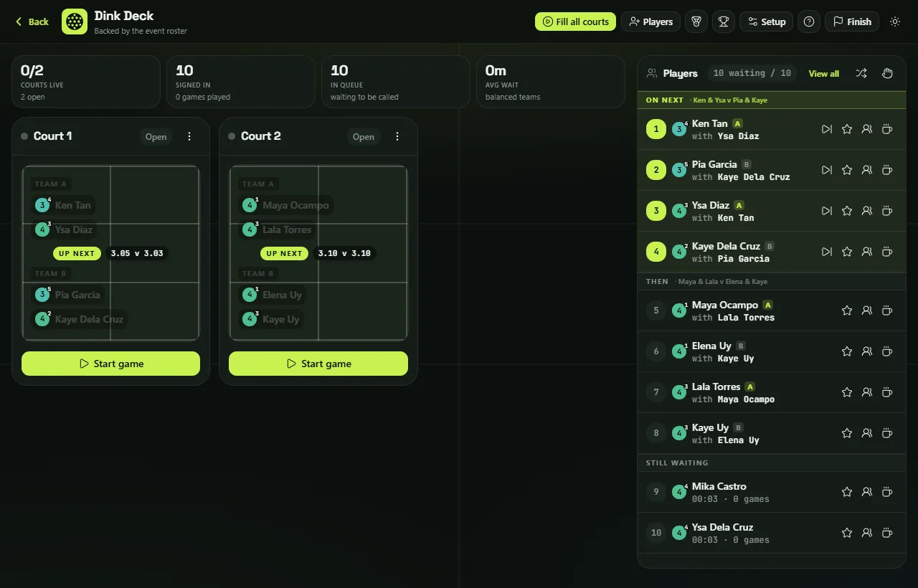Click the Dink Deck paddle logo
Screen dimensions: 918x588
(x=75, y=22)
